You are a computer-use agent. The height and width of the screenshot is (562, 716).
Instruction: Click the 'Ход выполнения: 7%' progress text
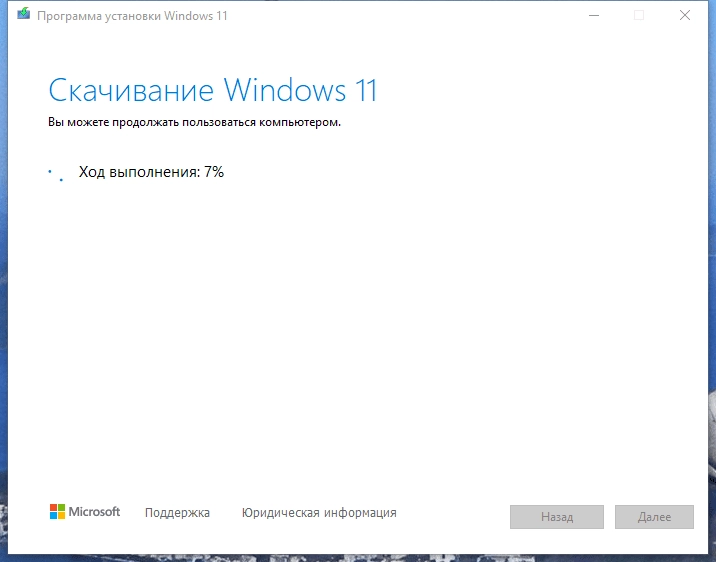point(151,172)
